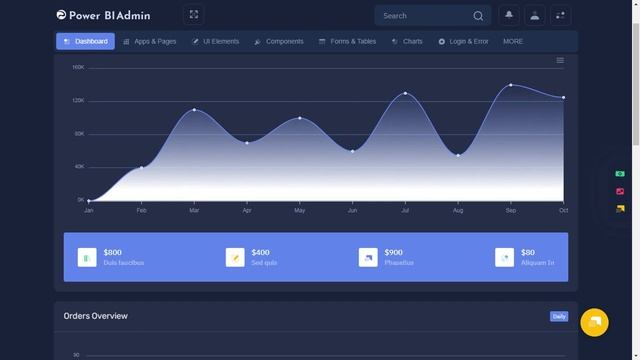
Task: Click the Orders Overview heading
Action: click(96, 316)
